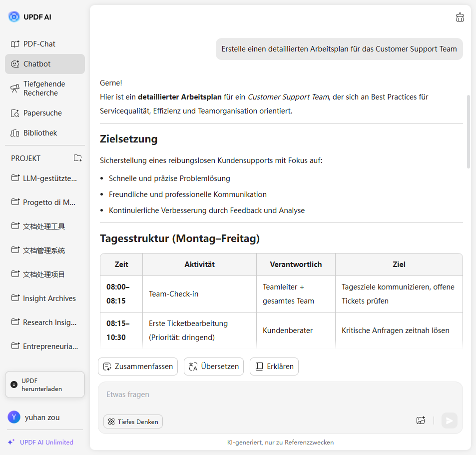The height and width of the screenshot is (455, 476).
Task: Toggle the Tiefes Denken mode
Action: coord(133,421)
